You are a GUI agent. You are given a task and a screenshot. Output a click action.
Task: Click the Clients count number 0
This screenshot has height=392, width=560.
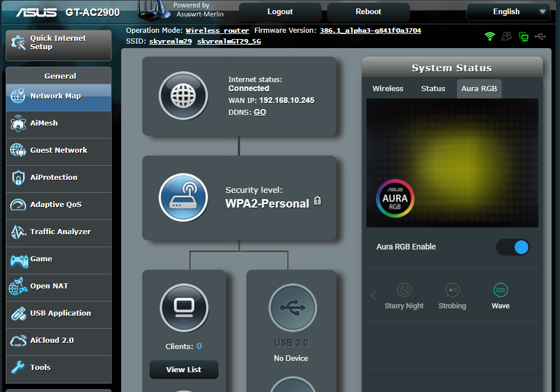[x=199, y=346]
